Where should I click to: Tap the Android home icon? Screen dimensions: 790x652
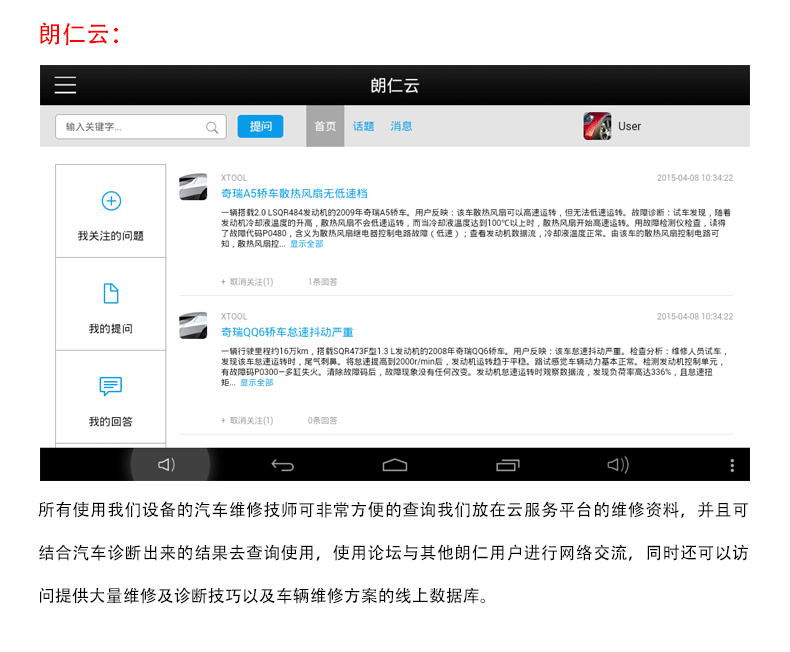point(395,465)
